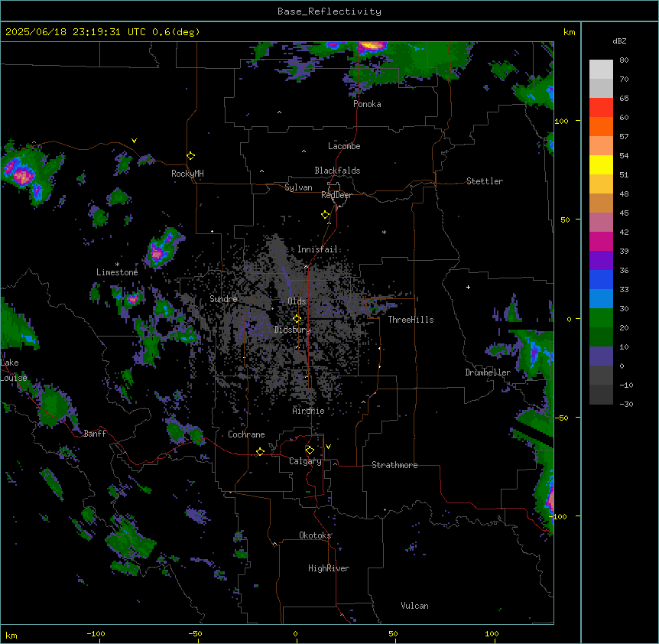Click the bright echo core north of Ponoka
The width and height of the screenshot is (659, 644).
(372, 45)
